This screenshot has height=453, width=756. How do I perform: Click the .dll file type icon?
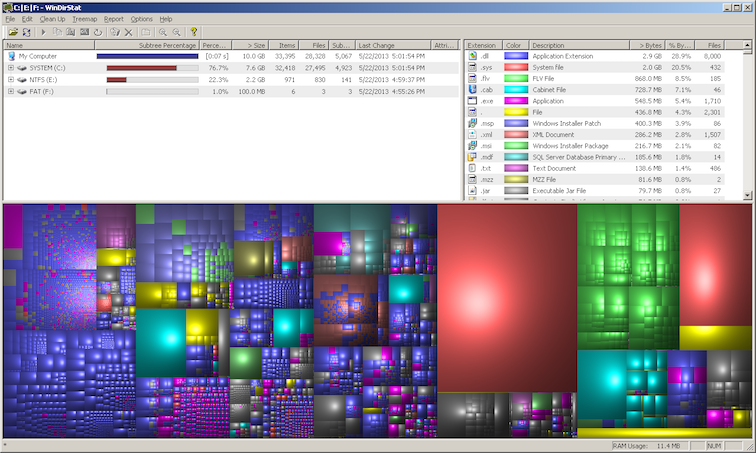tap(472, 56)
